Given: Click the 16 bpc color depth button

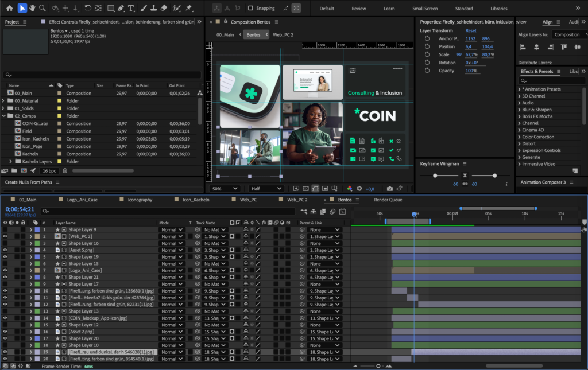Looking at the screenshot, I should 49,170.
